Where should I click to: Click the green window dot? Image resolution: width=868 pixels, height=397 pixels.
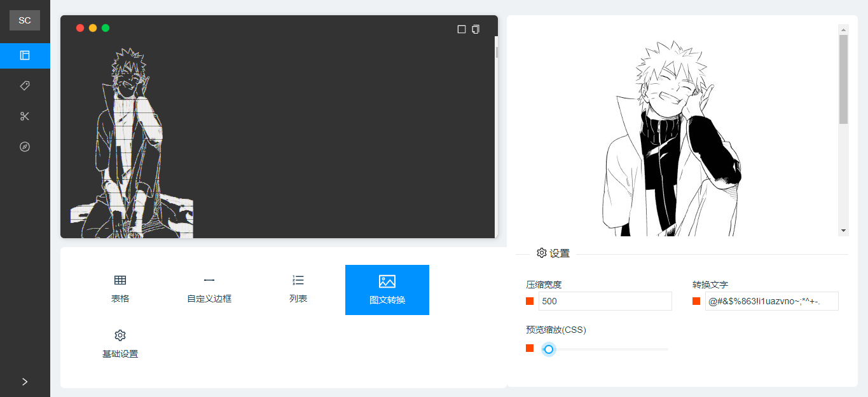pos(106,28)
